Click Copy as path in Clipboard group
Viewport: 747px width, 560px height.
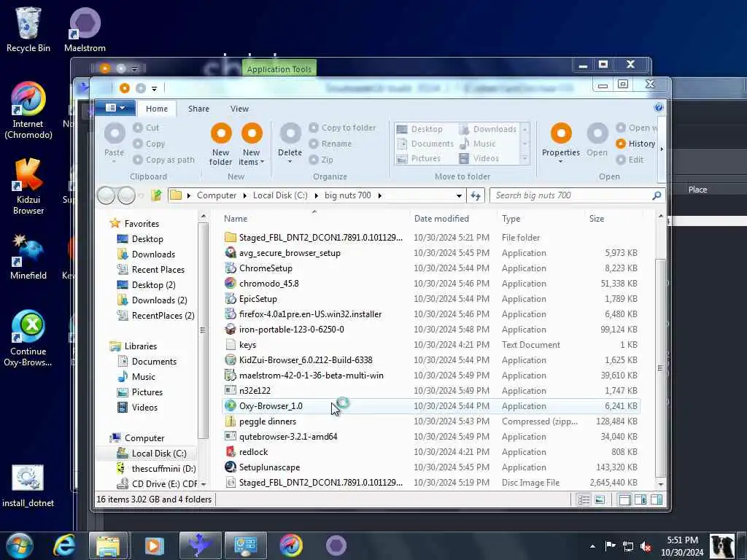click(164, 160)
